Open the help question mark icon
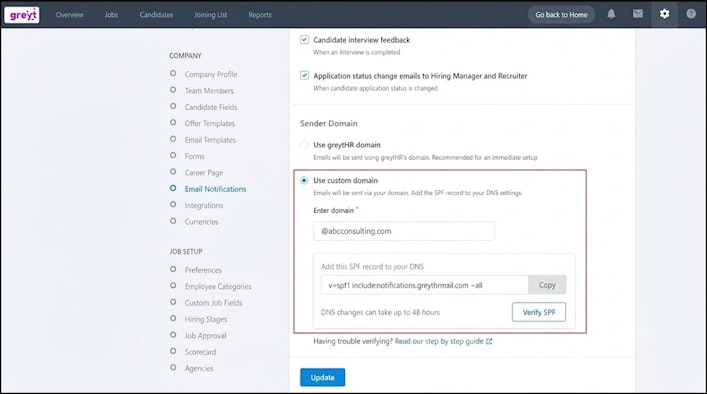This screenshot has height=394, width=707. [x=691, y=14]
